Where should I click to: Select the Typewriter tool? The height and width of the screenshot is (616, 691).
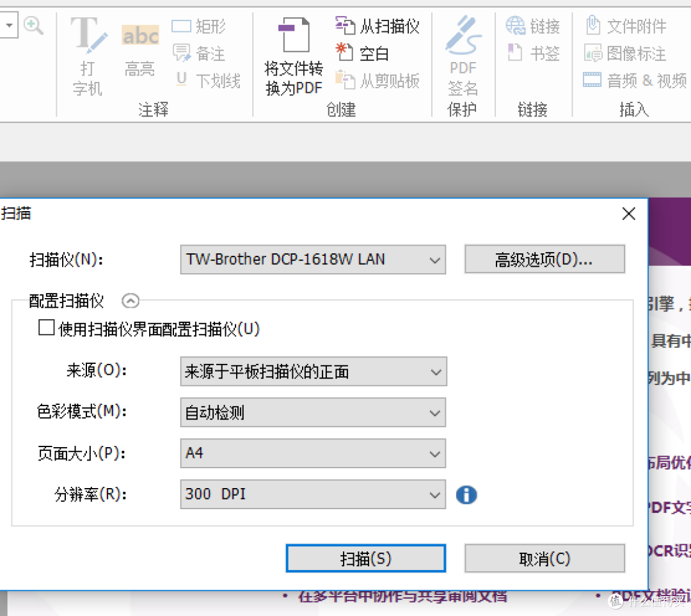pos(88,56)
